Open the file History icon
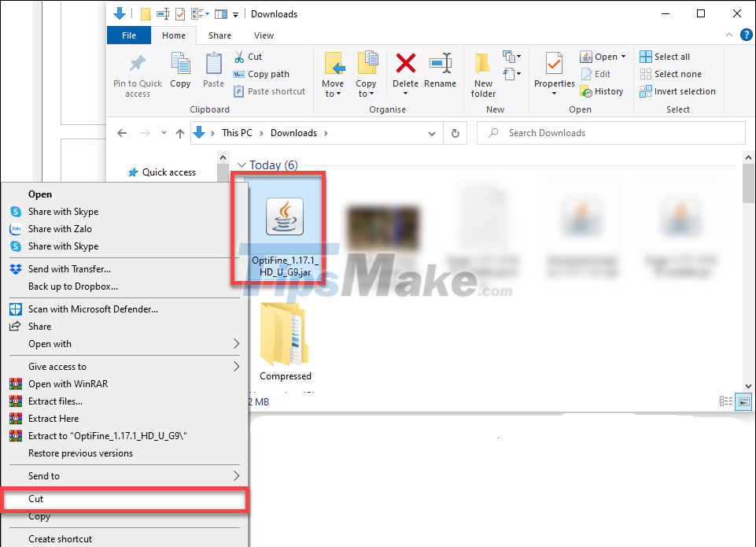This screenshot has width=756, height=547. [602, 91]
